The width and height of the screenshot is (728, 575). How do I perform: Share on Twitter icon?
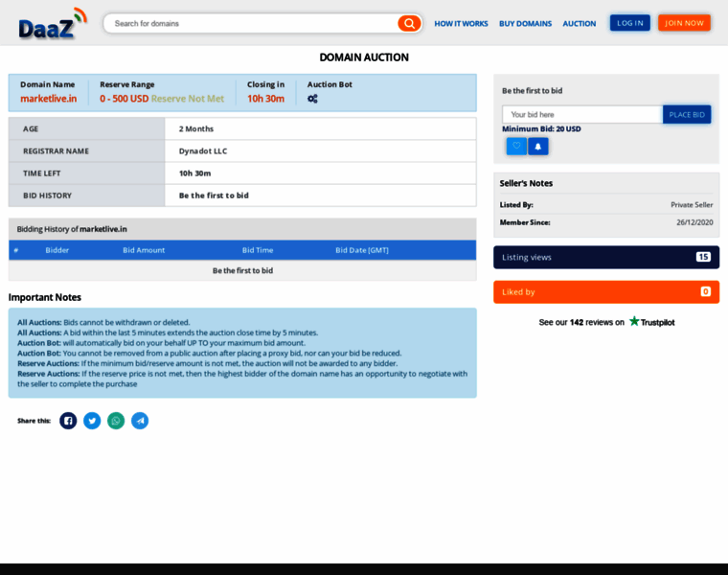click(x=92, y=421)
